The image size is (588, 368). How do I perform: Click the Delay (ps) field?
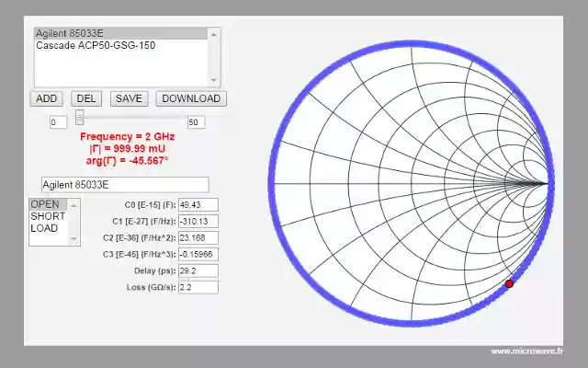(x=198, y=271)
